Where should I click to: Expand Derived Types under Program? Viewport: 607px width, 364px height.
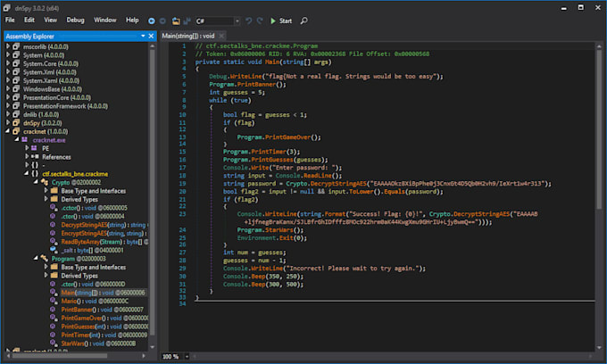tap(46, 276)
